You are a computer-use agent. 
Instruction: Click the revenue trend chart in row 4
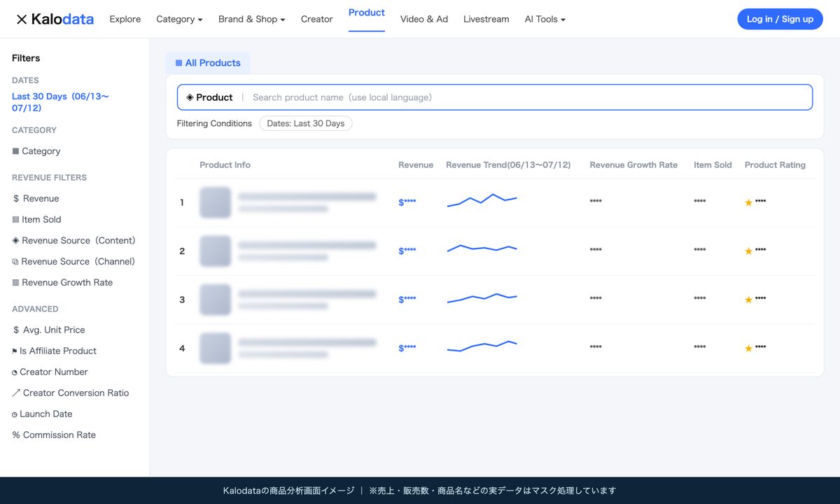tap(482, 346)
